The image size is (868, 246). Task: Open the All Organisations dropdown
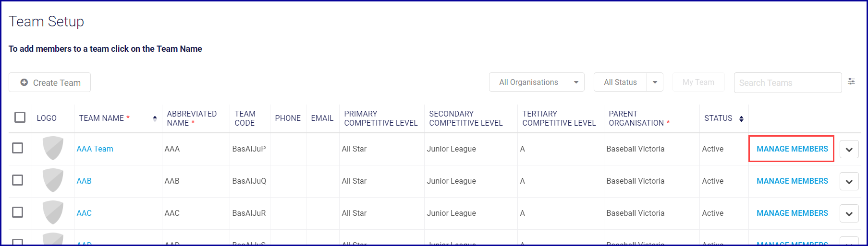coord(576,82)
